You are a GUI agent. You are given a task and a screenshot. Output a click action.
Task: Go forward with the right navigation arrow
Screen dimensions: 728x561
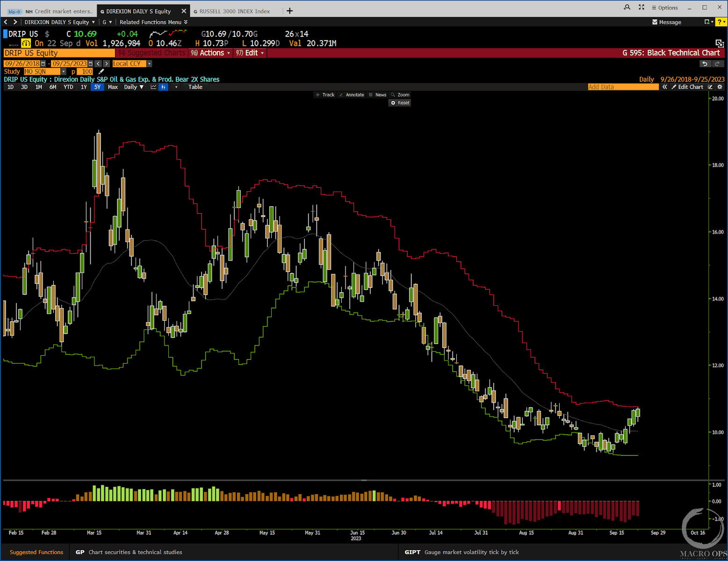[15, 22]
